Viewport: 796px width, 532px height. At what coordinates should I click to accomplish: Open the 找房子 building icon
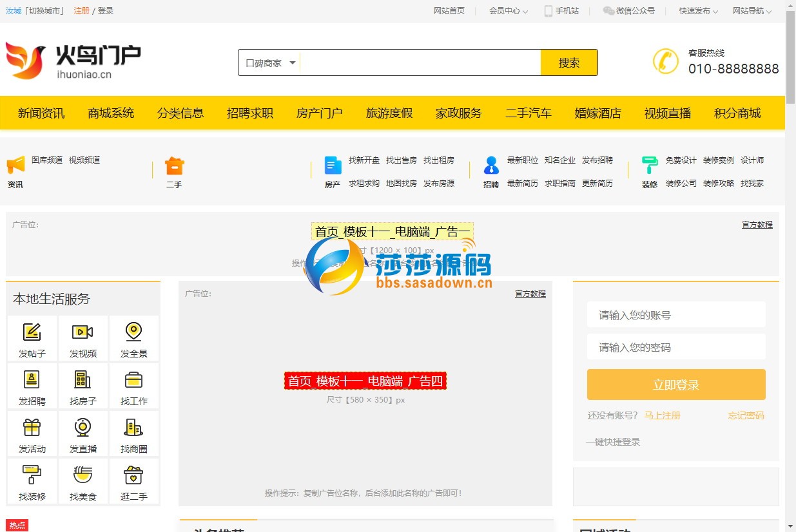point(83,379)
